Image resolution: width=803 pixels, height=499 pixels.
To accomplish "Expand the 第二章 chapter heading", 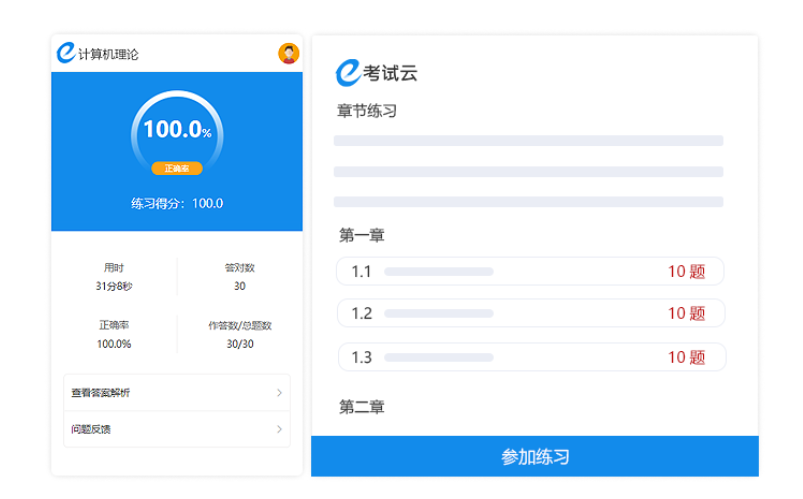I will click(362, 407).
